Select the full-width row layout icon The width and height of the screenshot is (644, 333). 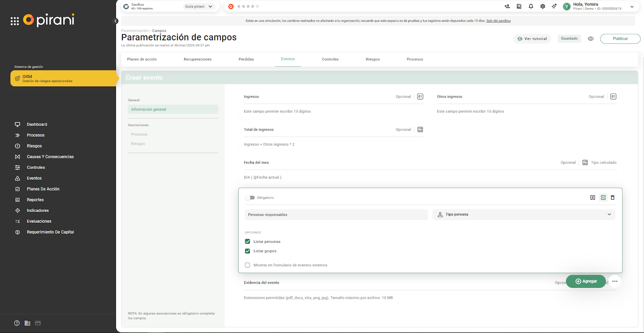[x=603, y=197]
